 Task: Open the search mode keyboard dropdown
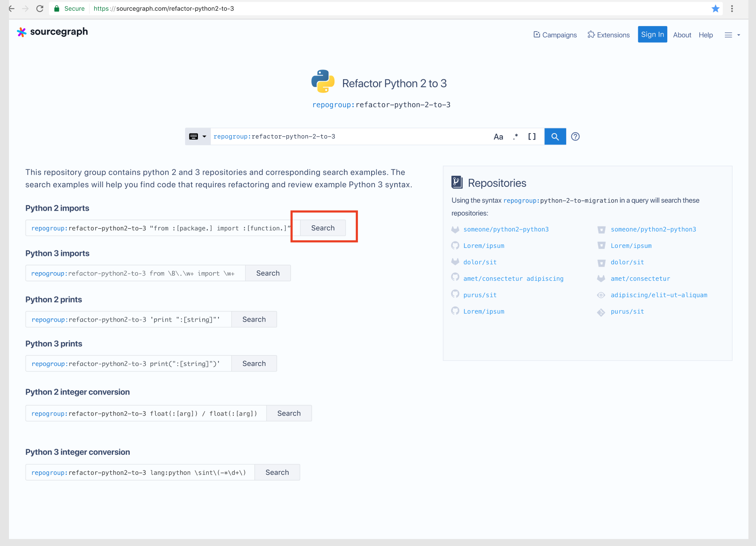point(198,136)
